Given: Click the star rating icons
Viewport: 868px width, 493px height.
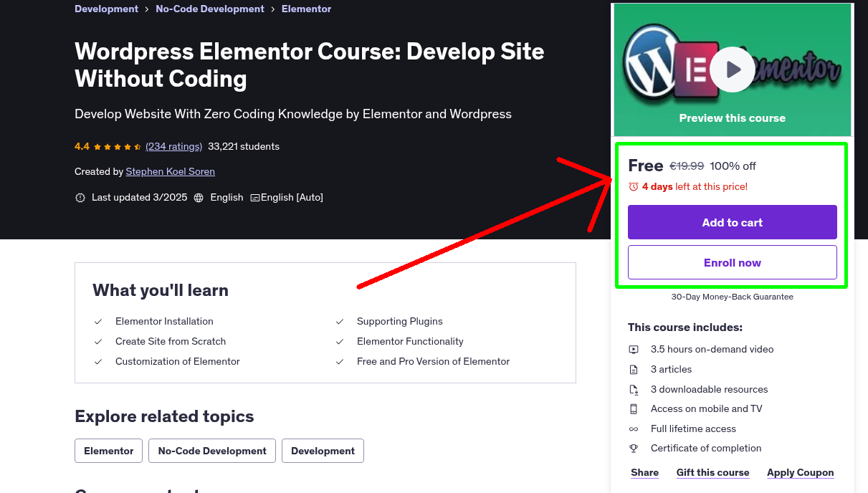Looking at the screenshot, I should [118, 146].
